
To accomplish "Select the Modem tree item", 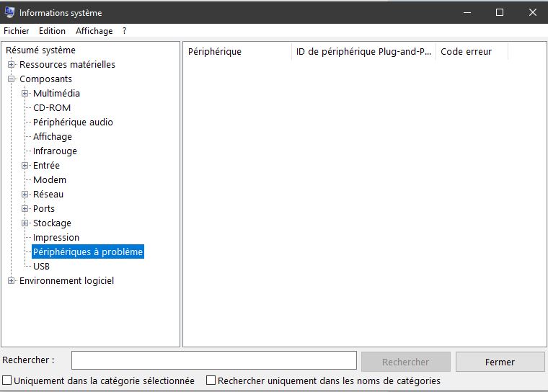I will click(50, 180).
